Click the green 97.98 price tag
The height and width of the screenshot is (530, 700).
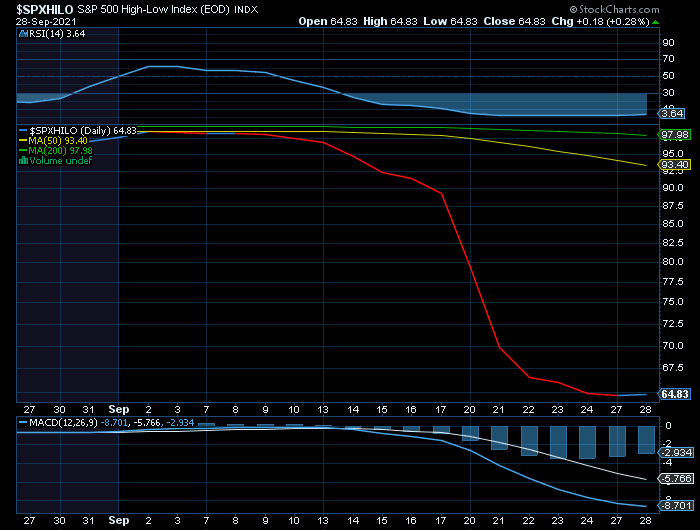(x=675, y=134)
